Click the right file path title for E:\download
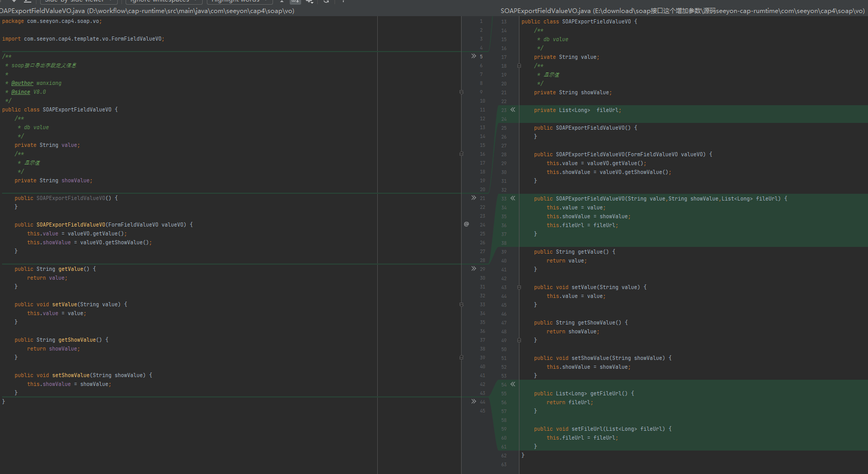This screenshot has height=474, width=868. pyautogui.click(x=683, y=11)
